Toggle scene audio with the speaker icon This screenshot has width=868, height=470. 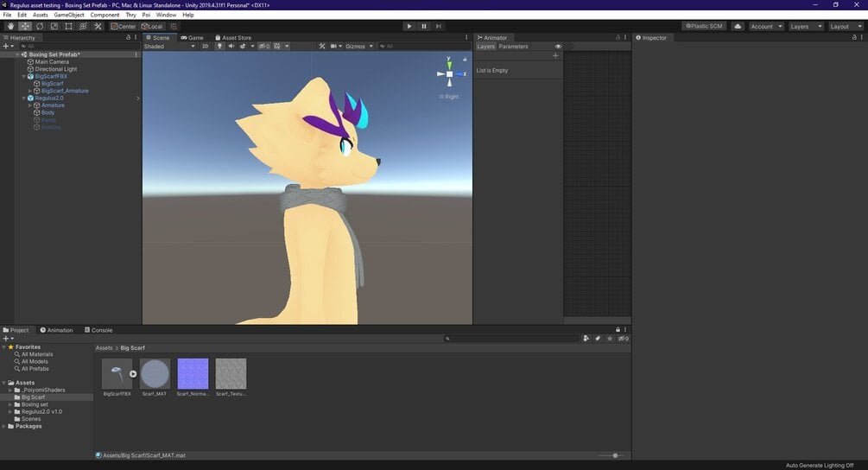click(231, 47)
